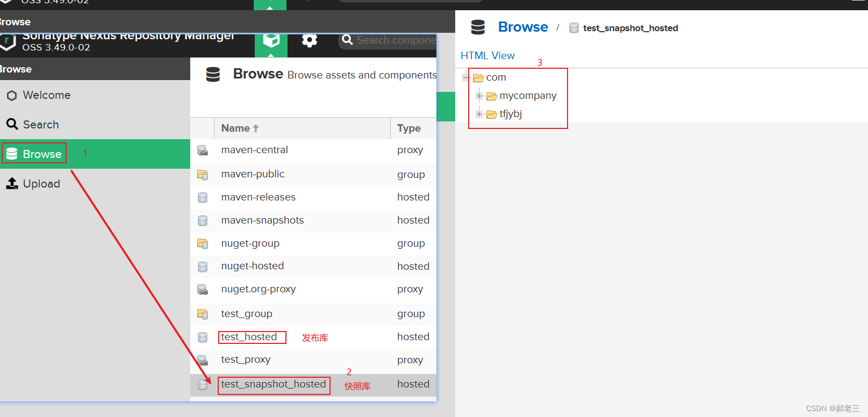The image size is (868, 417).
Task: Click nuget.org-proxy repository icon
Action: [x=203, y=290]
